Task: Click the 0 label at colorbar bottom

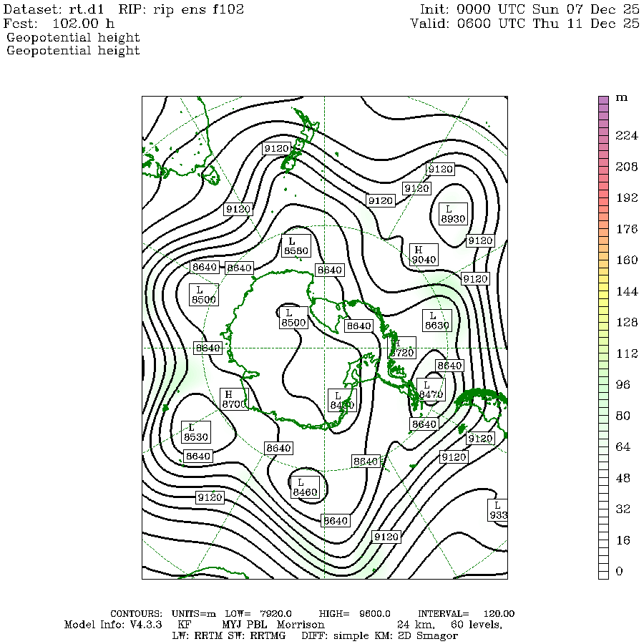Action: click(x=620, y=571)
